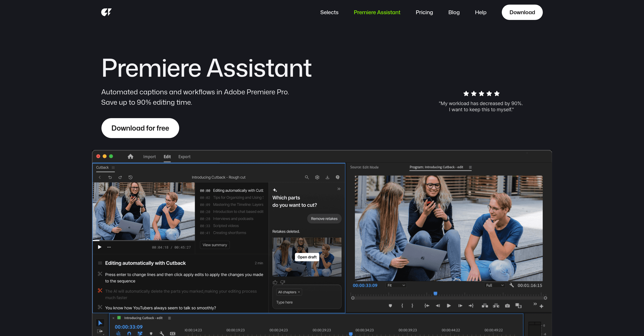Image resolution: width=644 pixels, height=336 pixels.
Task: Select the Selection tool in the timeline
Action: (100, 323)
